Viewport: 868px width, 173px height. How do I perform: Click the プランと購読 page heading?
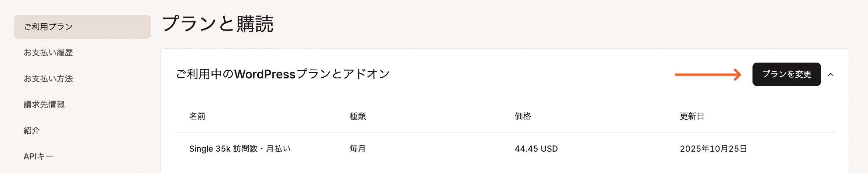[x=218, y=24]
